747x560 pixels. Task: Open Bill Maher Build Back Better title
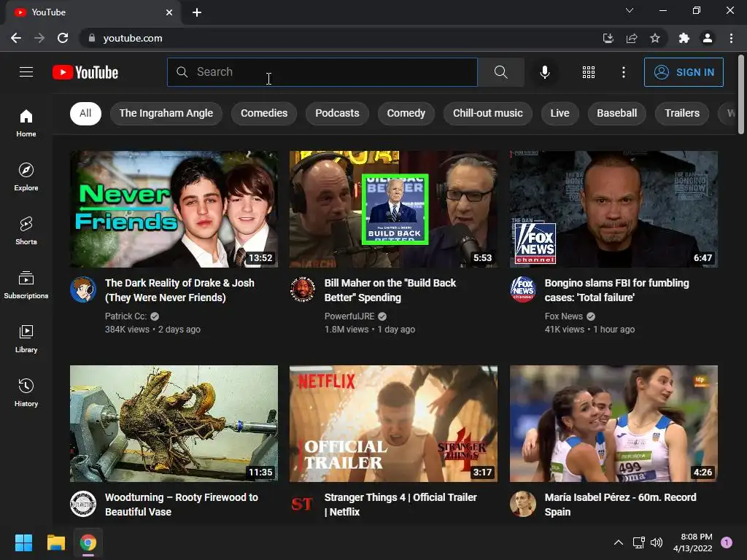point(390,290)
